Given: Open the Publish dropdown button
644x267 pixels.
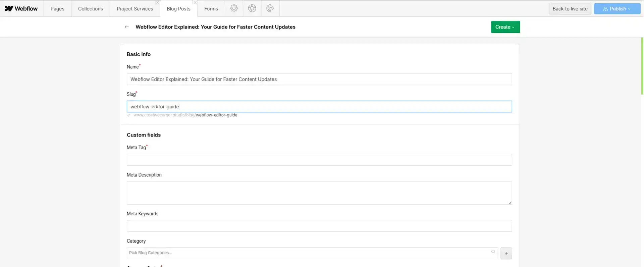Looking at the screenshot, I should point(617,9).
